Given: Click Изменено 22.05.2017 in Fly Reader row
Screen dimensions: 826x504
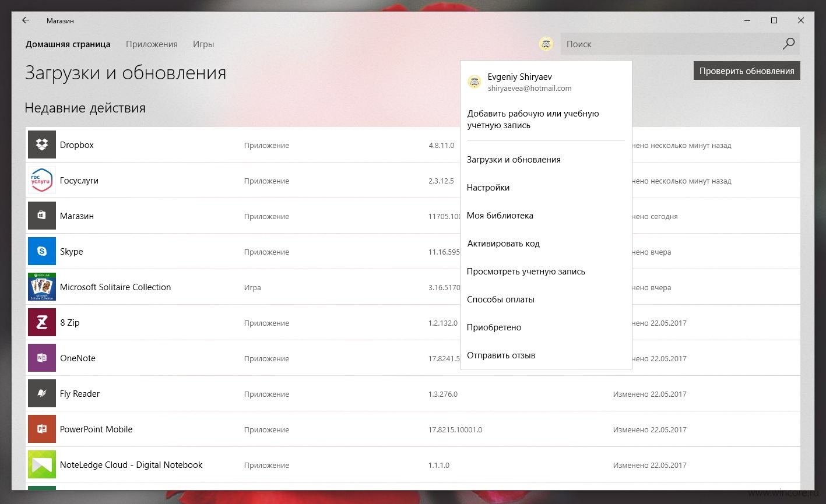Looking at the screenshot, I should pyautogui.click(x=649, y=394).
